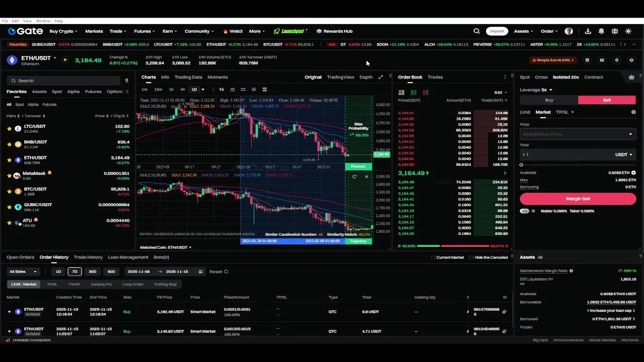Open the order type info icon

[x=633, y=112]
